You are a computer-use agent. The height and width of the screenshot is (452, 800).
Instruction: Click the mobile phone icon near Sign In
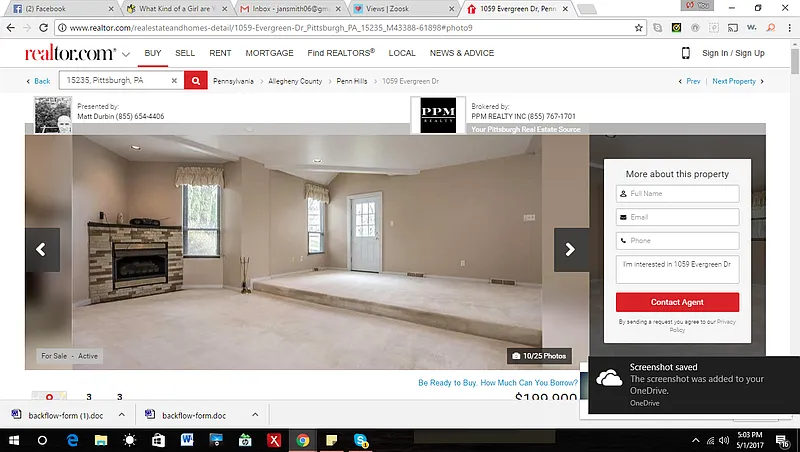[686, 53]
